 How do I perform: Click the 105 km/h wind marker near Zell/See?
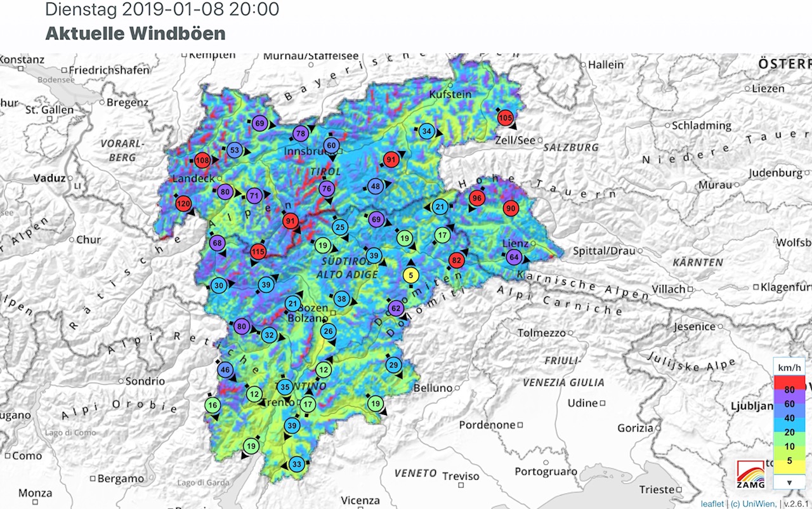506,118
